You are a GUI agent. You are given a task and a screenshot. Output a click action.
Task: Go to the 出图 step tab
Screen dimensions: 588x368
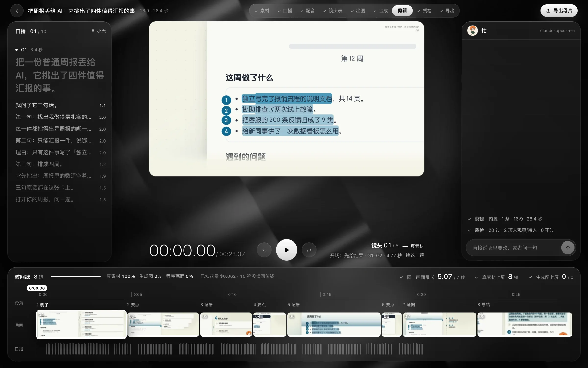[358, 11]
